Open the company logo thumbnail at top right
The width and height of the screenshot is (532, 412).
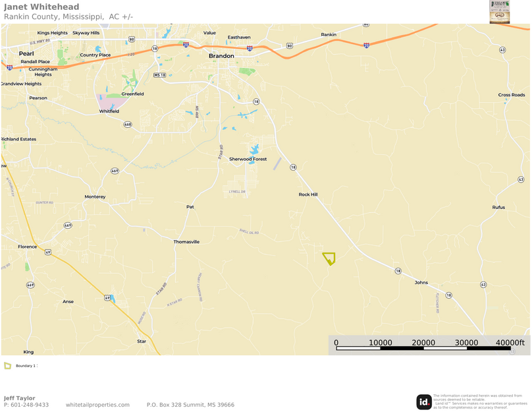[x=499, y=12]
